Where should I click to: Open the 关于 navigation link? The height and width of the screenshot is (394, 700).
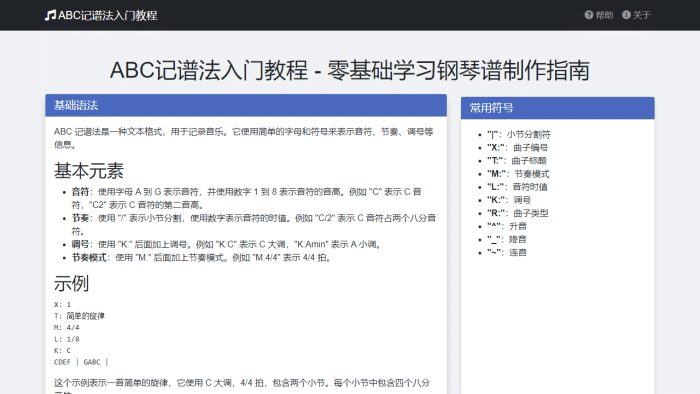point(637,15)
